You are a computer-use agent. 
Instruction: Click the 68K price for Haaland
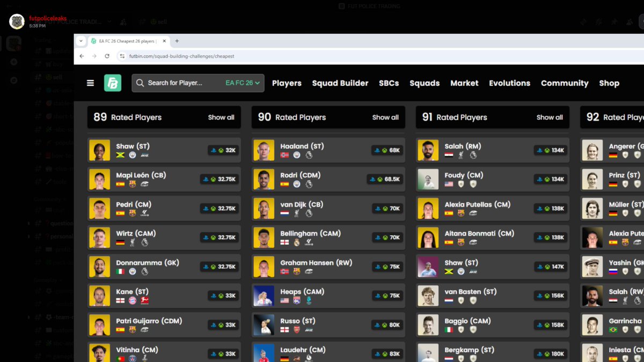[387, 150]
